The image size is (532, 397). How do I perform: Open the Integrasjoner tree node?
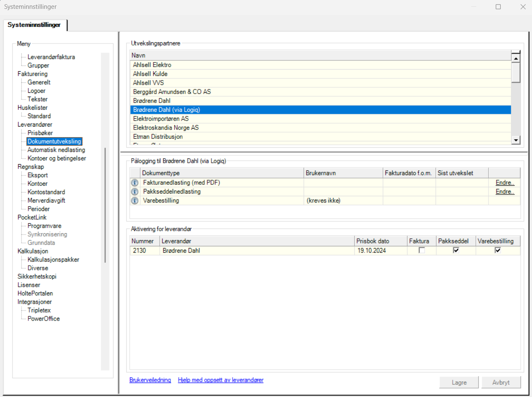(x=35, y=302)
